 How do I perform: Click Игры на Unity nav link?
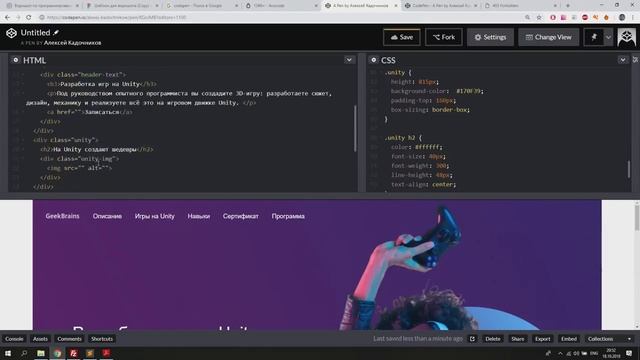[x=155, y=216]
